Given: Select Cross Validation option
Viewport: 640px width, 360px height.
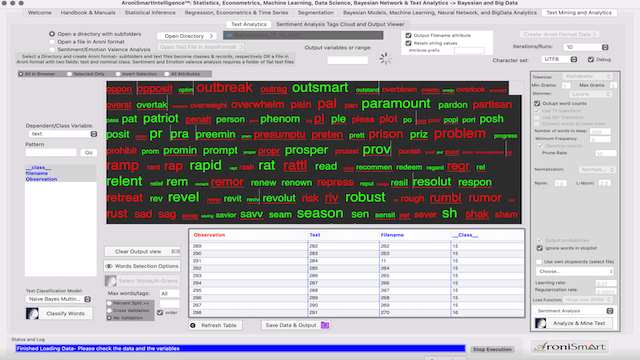Looking at the screenshot, I should tap(109, 311).
